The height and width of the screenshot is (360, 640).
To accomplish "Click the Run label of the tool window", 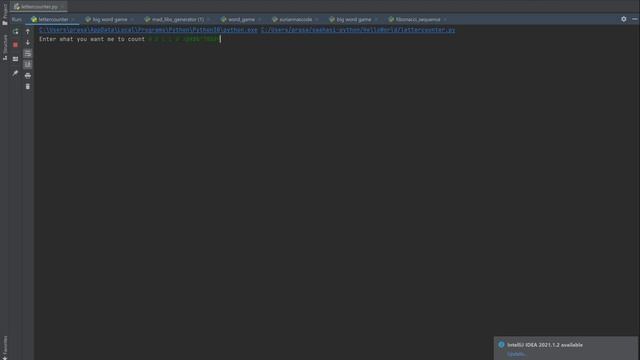I will (17, 19).
